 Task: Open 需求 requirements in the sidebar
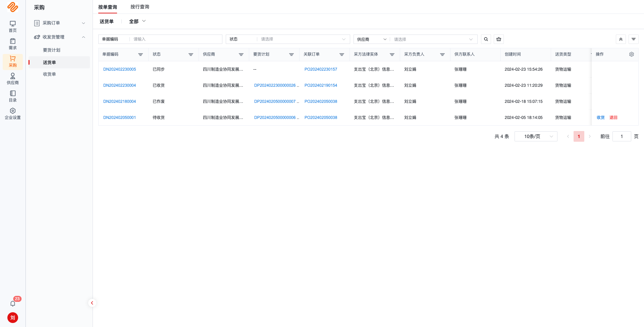(13, 44)
